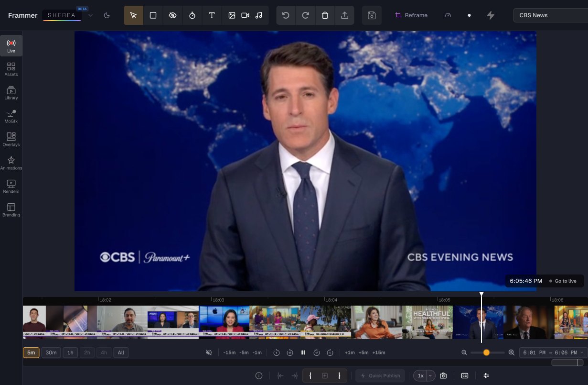Image resolution: width=588 pixels, height=385 pixels.
Task: Open the info circle icon
Action: (259, 375)
